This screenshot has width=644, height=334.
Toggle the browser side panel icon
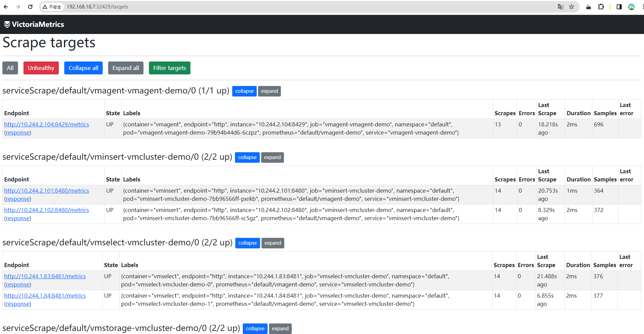(x=619, y=7)
